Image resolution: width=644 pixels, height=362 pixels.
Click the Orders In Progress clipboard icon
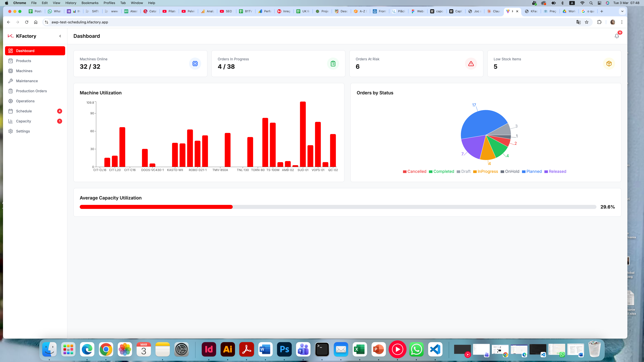(333, 64)
